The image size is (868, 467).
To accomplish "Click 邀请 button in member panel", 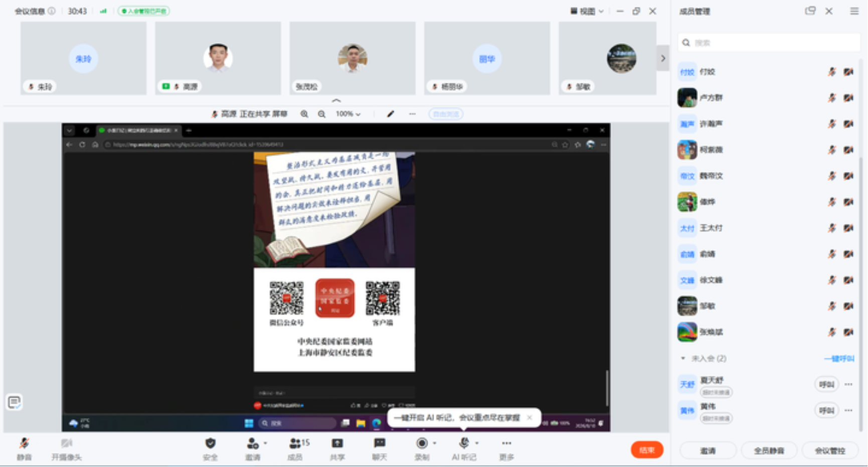I will [x=708, y=450].
